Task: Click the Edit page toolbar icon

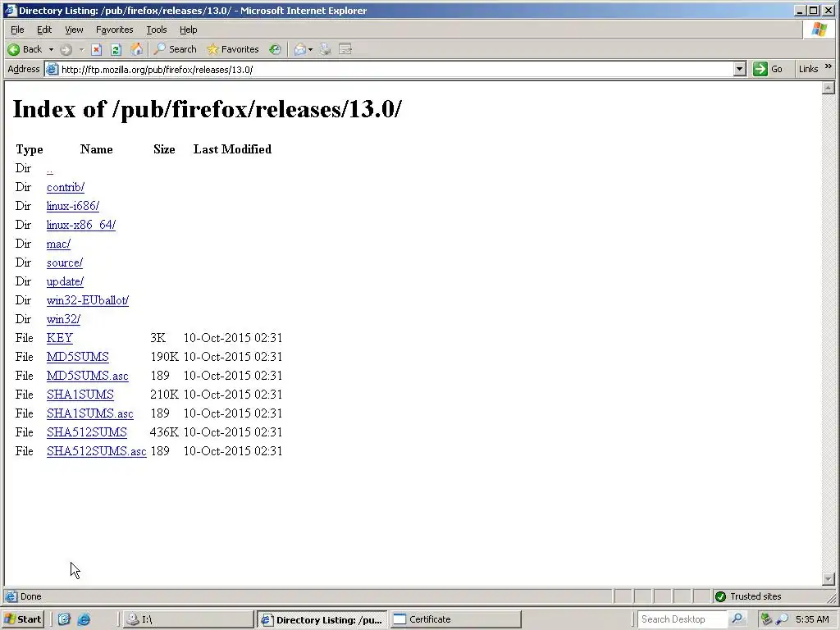Action: [x=345, y=50]
